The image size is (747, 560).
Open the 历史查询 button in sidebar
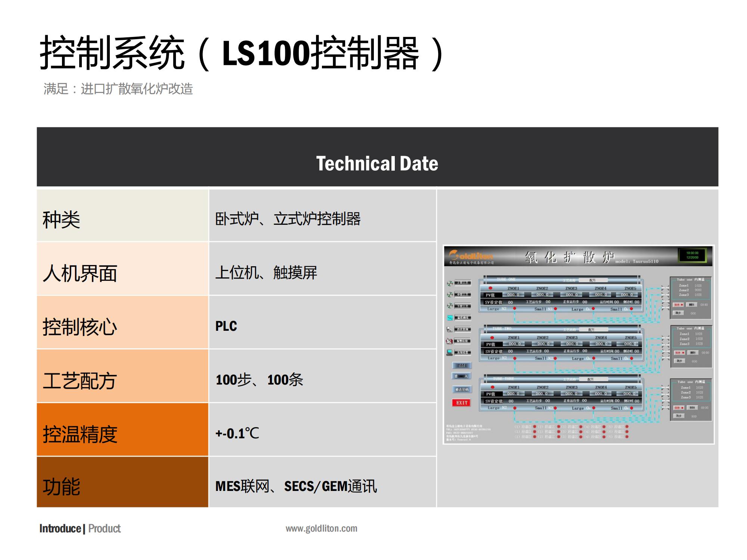coord(463,329)
